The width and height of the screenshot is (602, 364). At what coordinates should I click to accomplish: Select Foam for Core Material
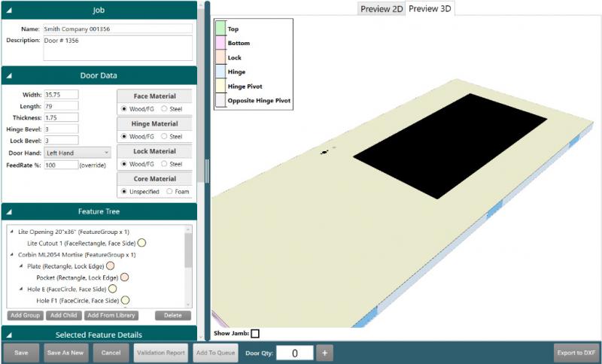(x=169, y=191)
